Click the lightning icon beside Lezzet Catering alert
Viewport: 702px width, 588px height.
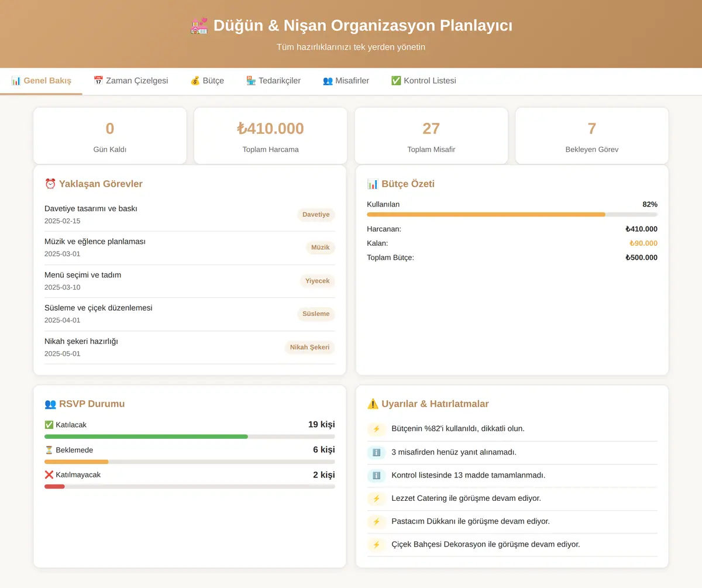click(x=376, y=498)
